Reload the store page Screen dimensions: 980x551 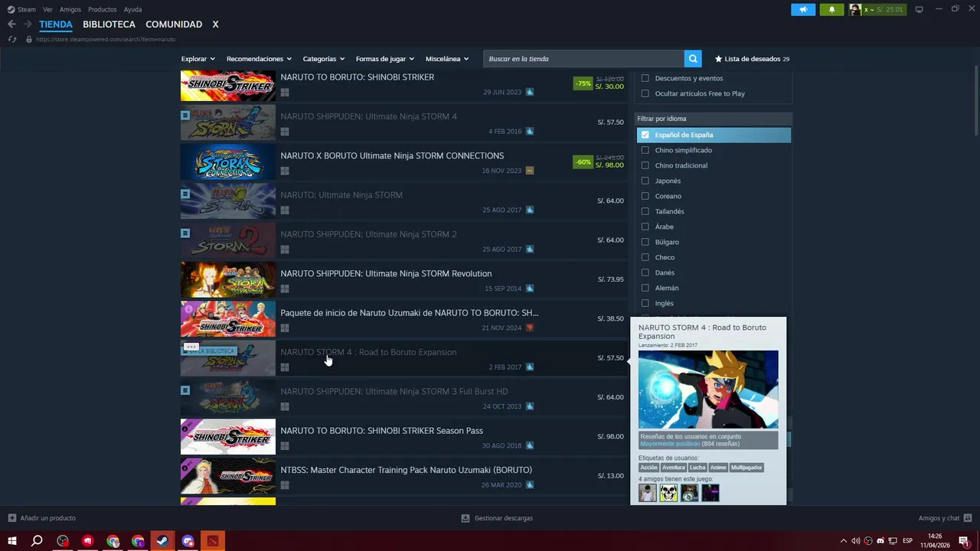tap(12, 39)
